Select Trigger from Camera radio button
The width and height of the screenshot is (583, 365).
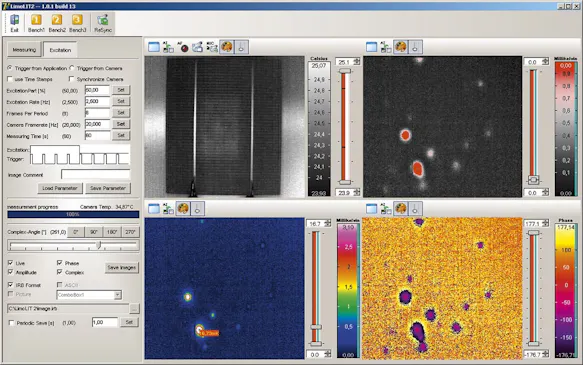(x=72, y=68)
